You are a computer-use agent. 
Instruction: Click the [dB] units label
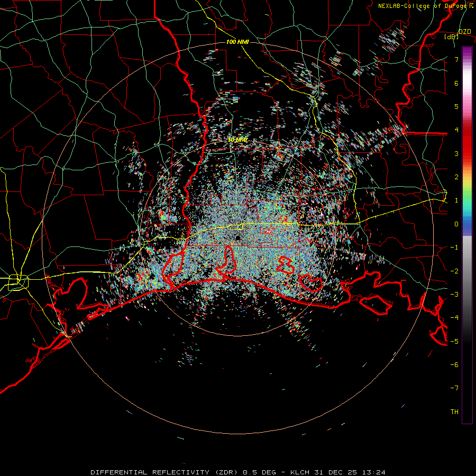point(452,37)
